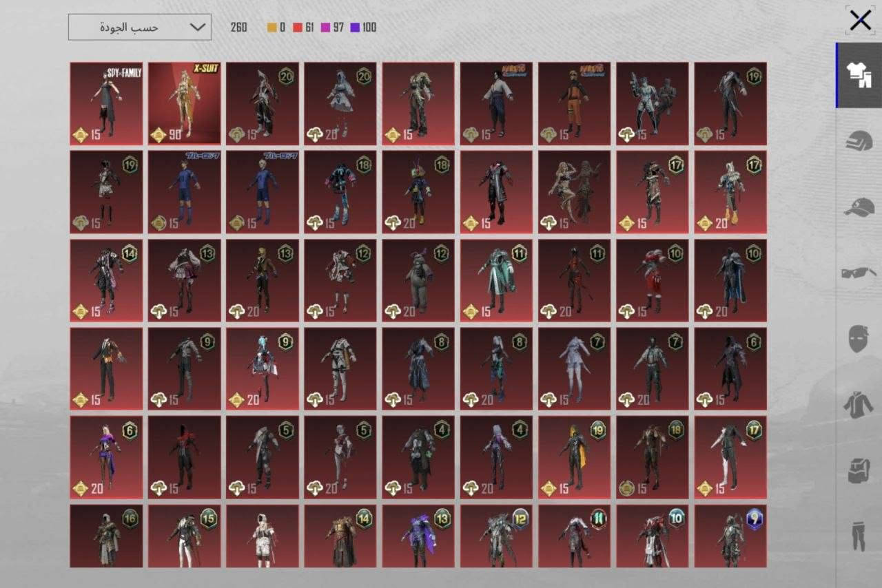Select the red and white outfit level 10
This screenshot has height=588, width=882.
pyautogui.click(x=653, y=280)
